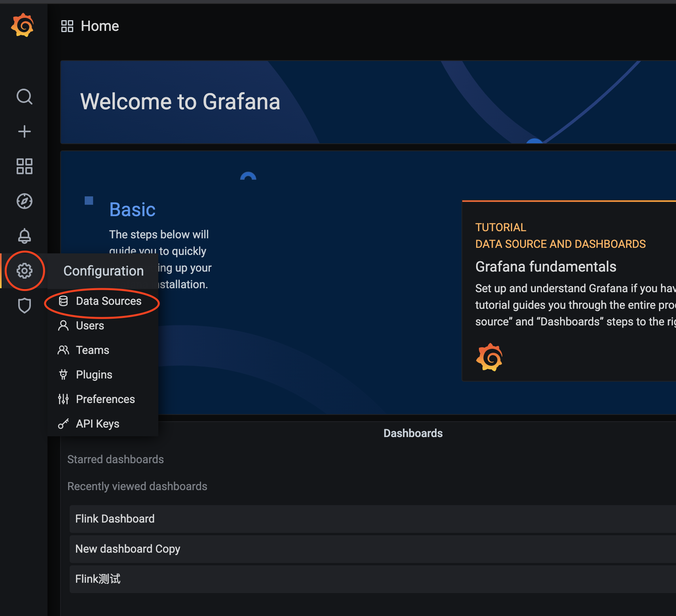Open the Dashboards grid icon in sidebar
The image size is (676, 616).
click(25, 166)
